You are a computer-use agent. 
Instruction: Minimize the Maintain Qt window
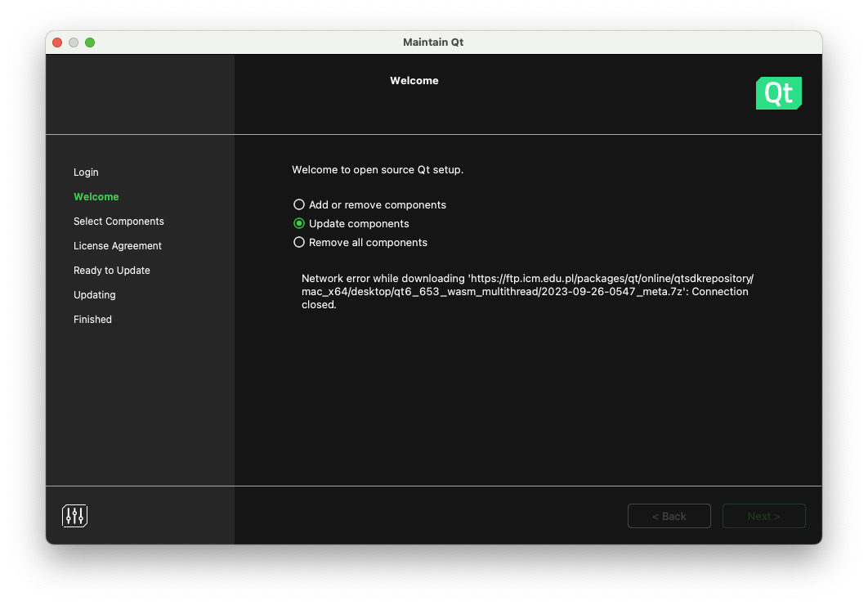[x=74, y=43]
